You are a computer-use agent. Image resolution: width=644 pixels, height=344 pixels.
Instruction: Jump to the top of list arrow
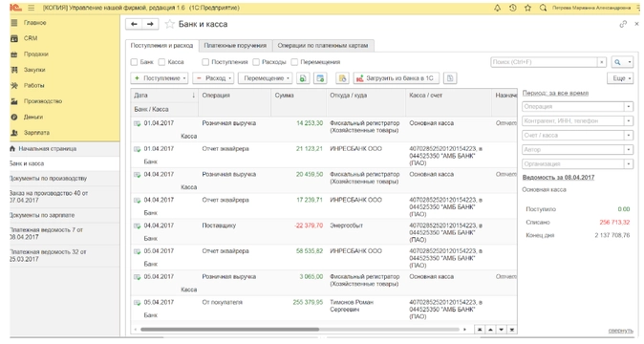pyautogui.click(x=480, y=330)
